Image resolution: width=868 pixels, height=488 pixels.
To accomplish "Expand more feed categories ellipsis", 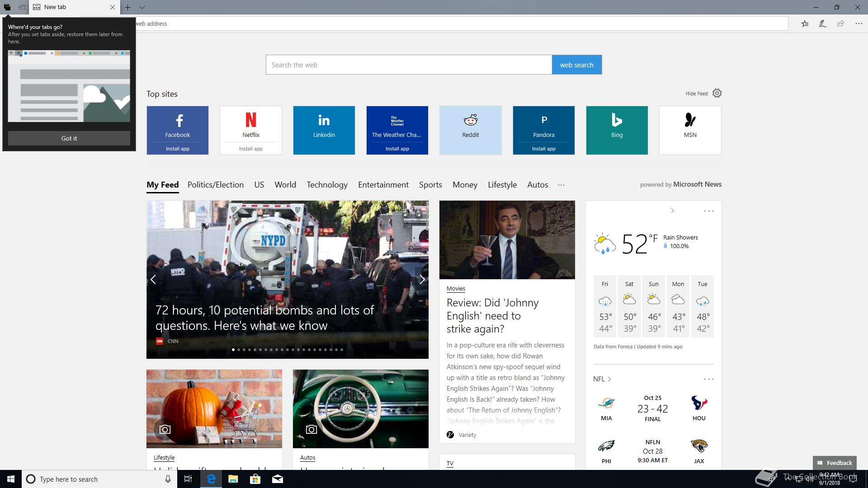I will pos(561,185).
